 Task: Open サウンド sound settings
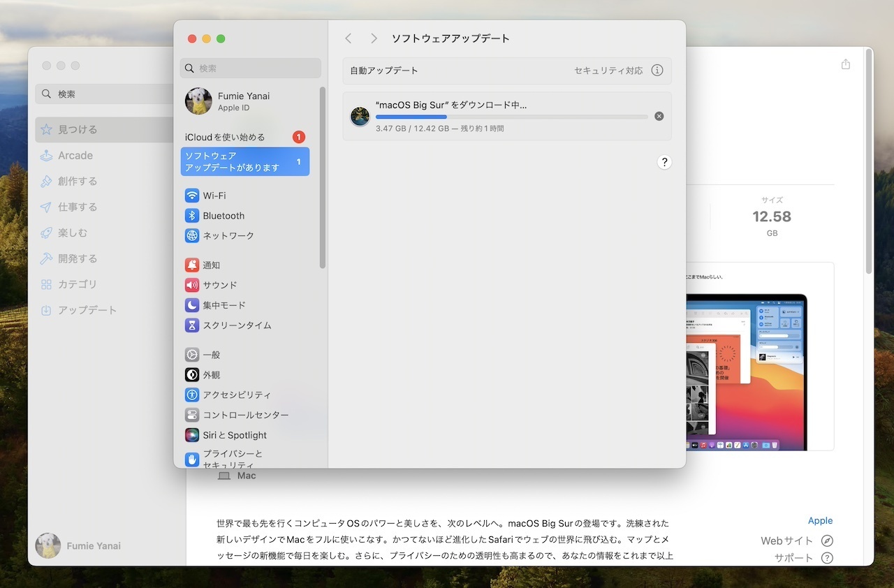tap(219, 285)
